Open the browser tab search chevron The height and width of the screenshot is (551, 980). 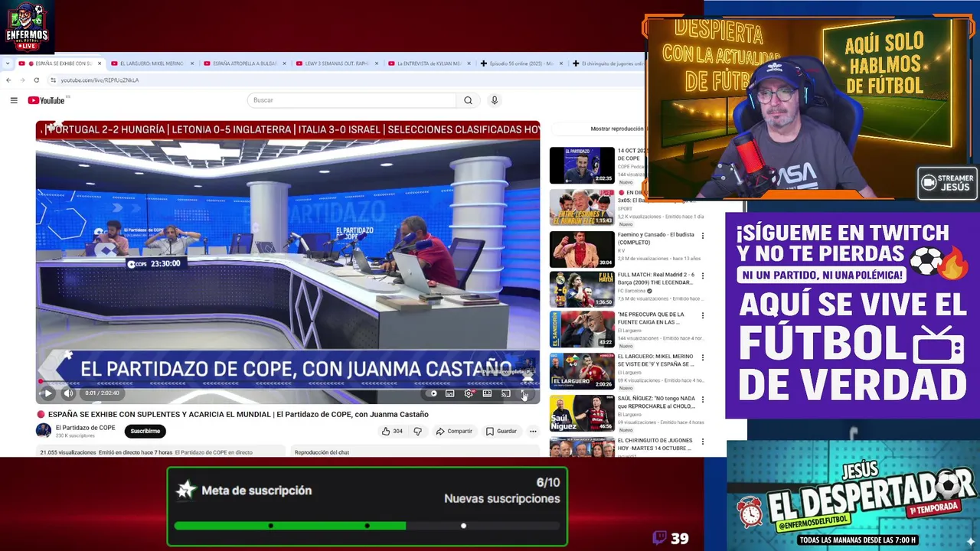click(7, 64)
